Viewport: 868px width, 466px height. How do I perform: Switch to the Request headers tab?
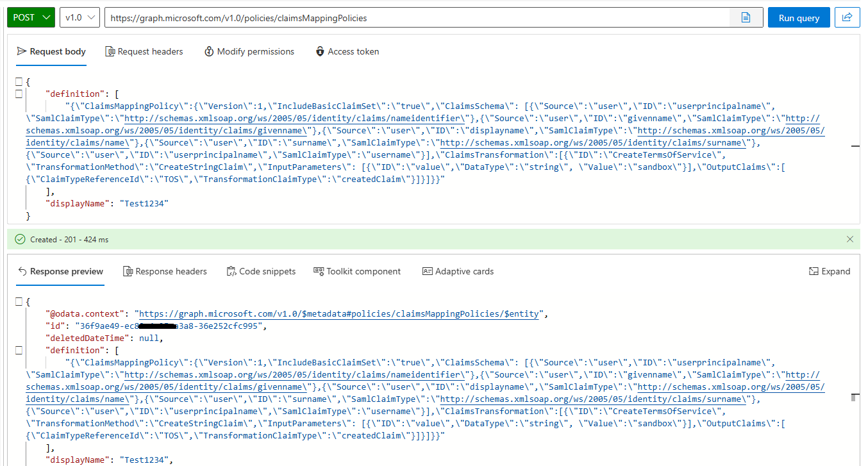click(144, 51)
